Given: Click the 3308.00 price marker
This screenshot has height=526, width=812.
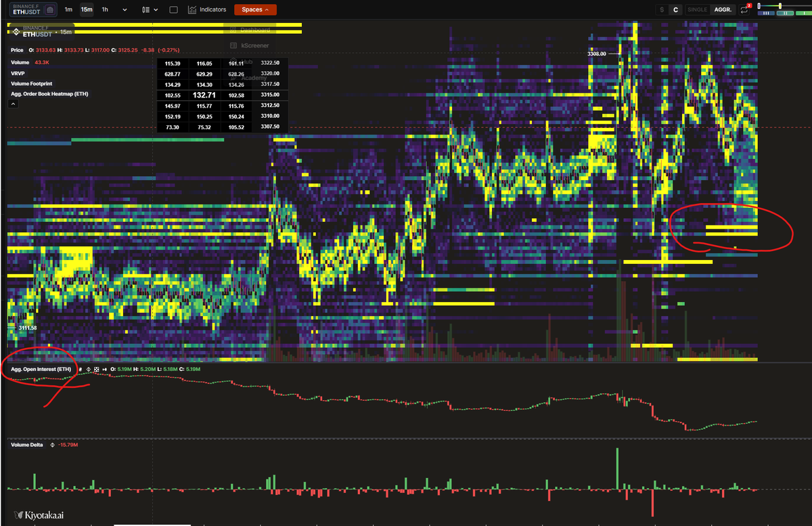Looking at the screenshot, I should point(596,52).
